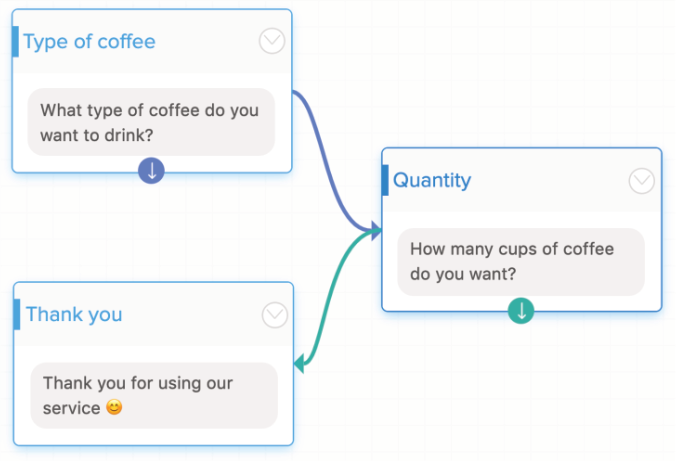Click the blue accent bar beside Type of coffee
The width and height of the screenshot is (700, 462).
coord(16,42)
